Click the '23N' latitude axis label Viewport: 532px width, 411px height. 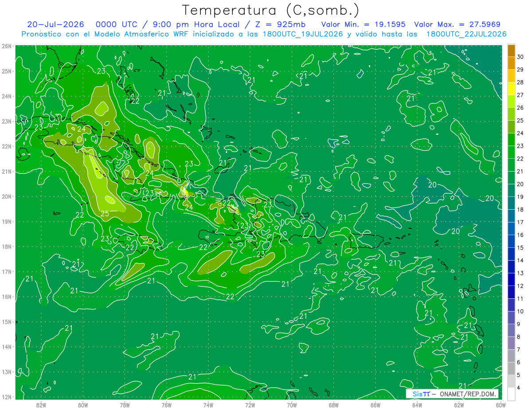pos(7,121)
